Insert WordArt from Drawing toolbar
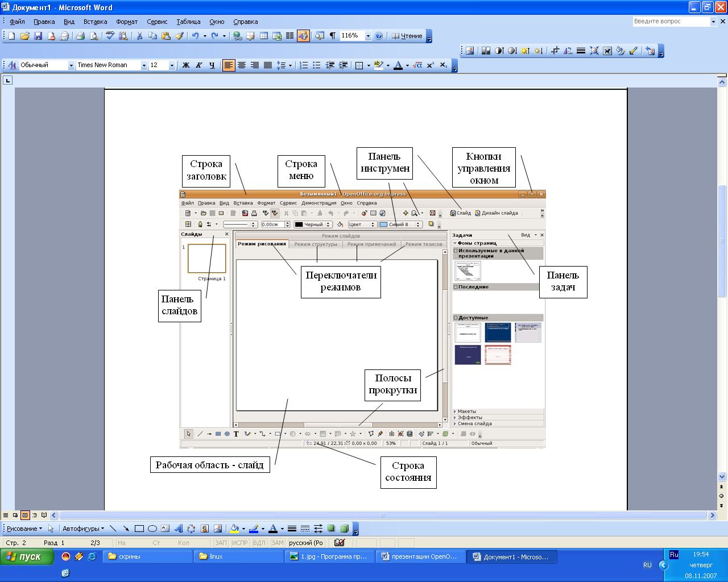The image size is (728, 582). (x=178, y=529)
